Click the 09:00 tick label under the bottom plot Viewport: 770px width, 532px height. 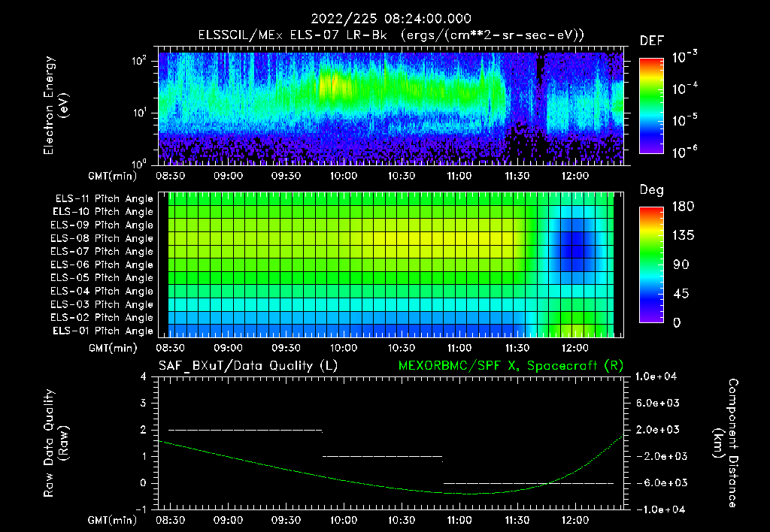coord(228,520)
